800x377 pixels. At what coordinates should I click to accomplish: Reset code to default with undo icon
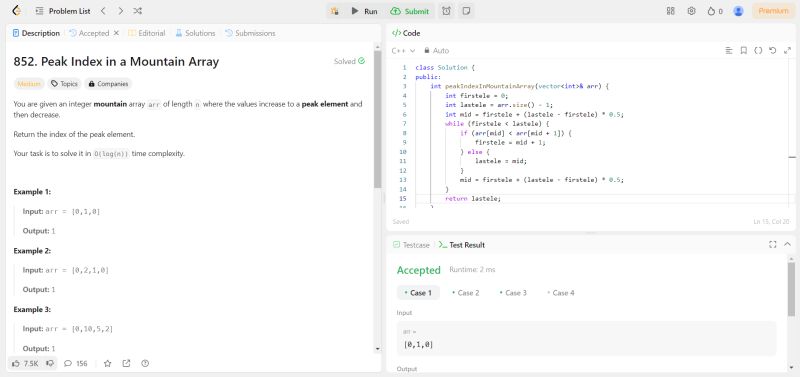click(x=772, y=51)
